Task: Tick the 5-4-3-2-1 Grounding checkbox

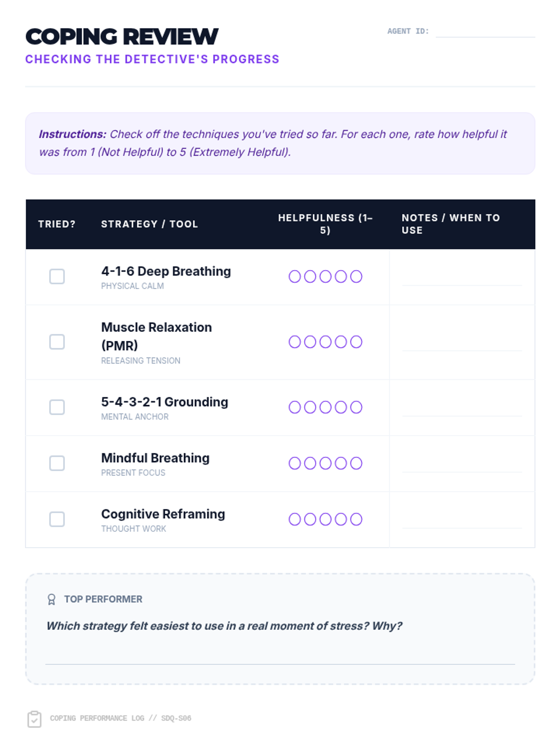Action: pyautogui.click(x=57, y=407)
